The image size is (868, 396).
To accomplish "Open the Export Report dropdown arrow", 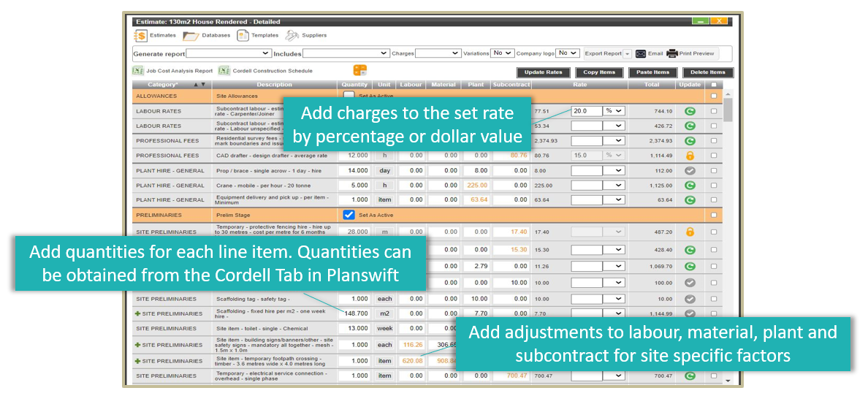I will click(627, 54).
